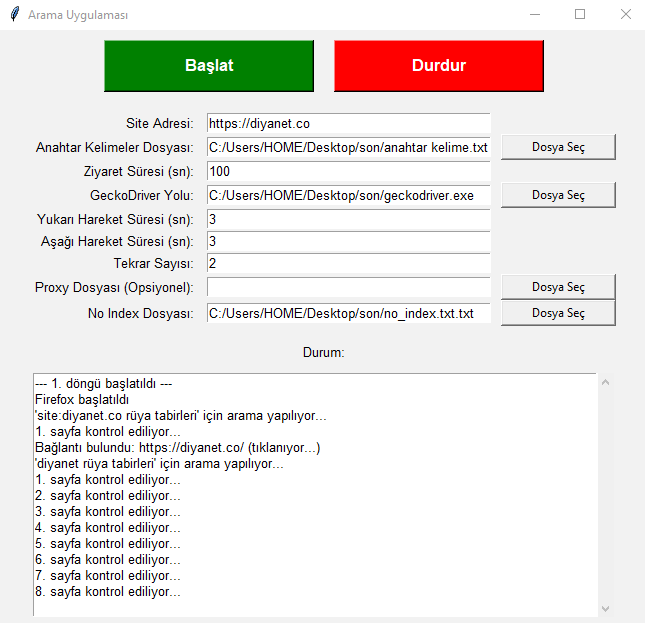This screenshot has height=623, width=645.
Task: Pick a proxy file using Dosya Seç
Action: [558, 287]
